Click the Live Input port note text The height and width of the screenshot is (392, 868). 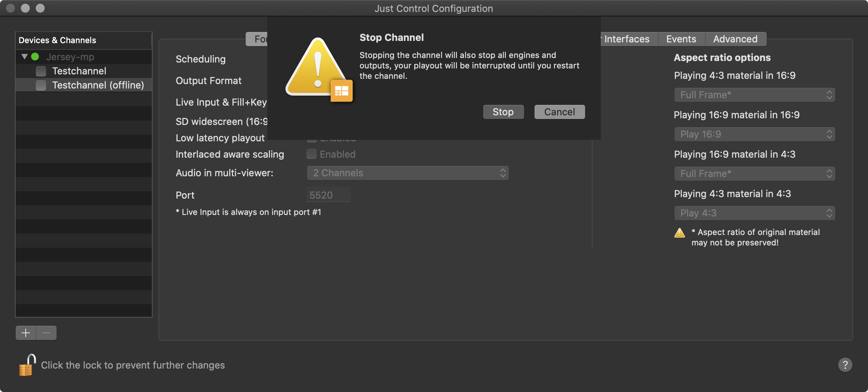click(248, 212)
